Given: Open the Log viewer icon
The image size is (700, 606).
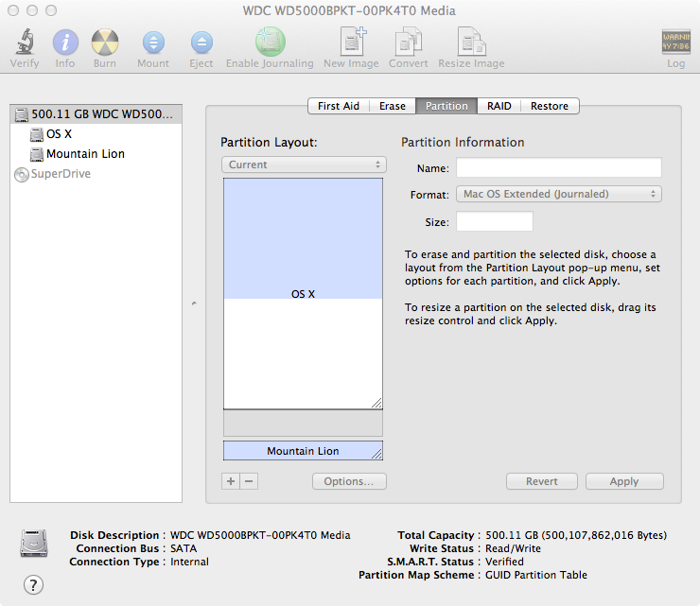Looking at the screenshot, I should (675, 42).
